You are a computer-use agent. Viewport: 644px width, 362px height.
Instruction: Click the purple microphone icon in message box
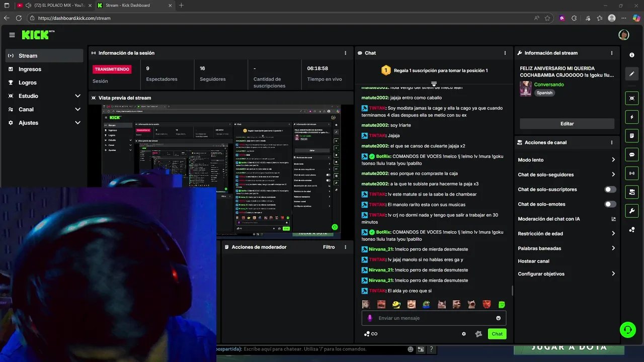pyautogui.click(x=370, y=318)
